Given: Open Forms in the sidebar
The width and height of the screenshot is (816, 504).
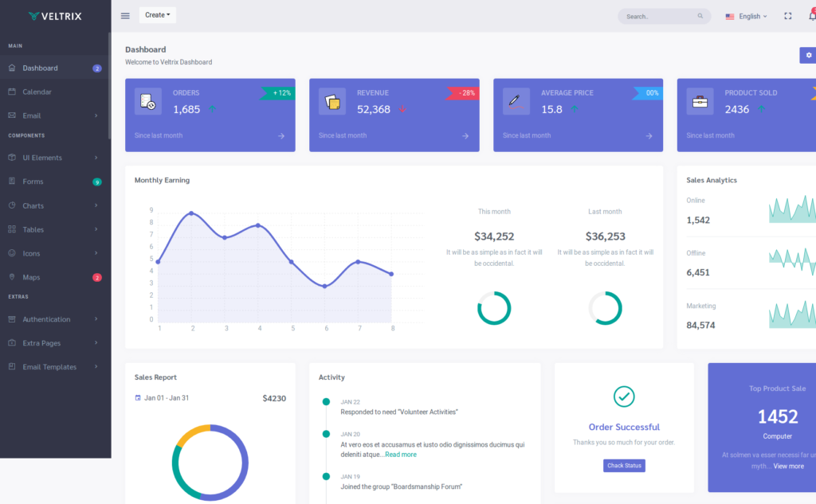Looking at the screenshot, I should click(x=55, y=182).
